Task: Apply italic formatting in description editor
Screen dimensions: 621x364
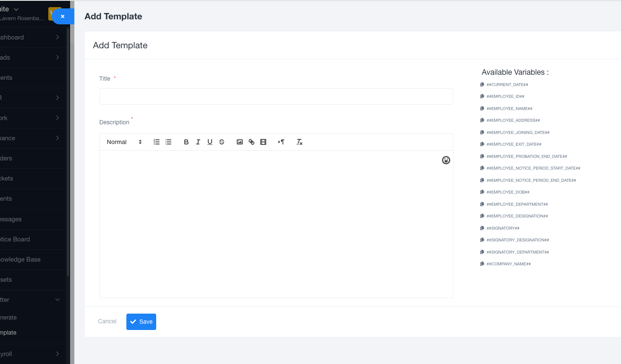Action: [x=198, y=142]
